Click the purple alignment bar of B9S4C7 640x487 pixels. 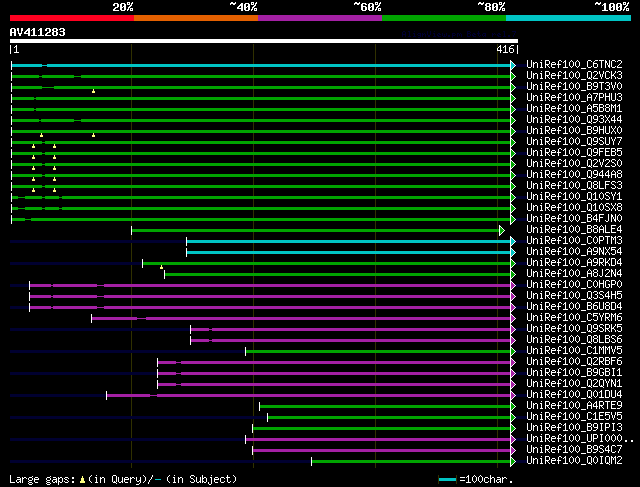[x=382, y=451]
